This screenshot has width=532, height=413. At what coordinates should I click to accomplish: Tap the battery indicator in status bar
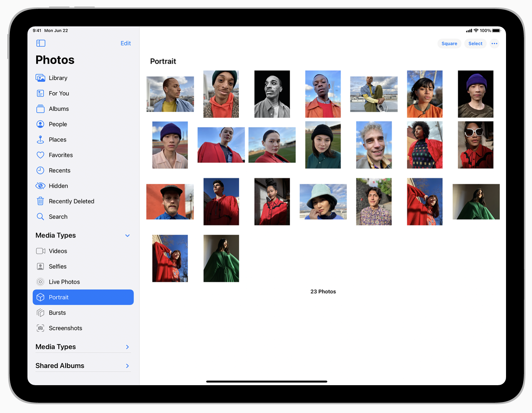[497, 31]
